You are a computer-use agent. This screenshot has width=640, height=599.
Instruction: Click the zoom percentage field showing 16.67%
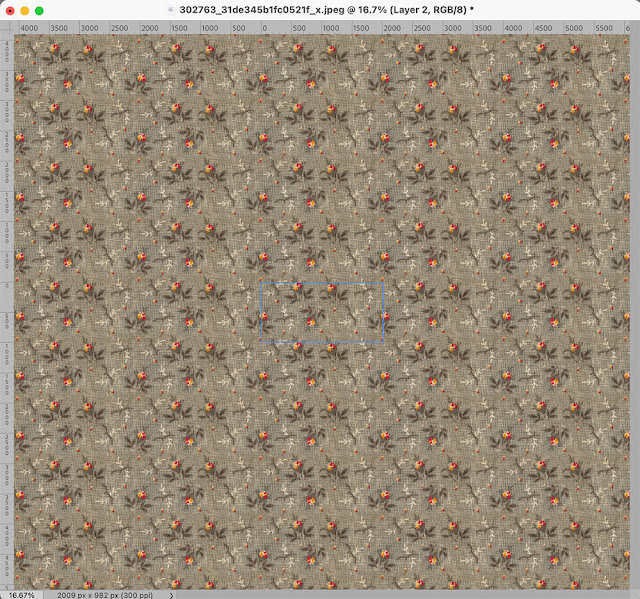[21, 595]
